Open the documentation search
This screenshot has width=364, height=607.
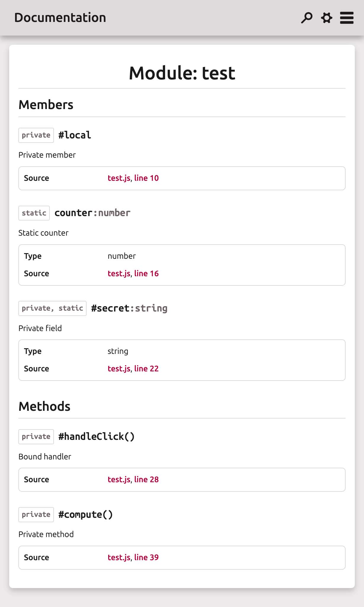[307, 18]
